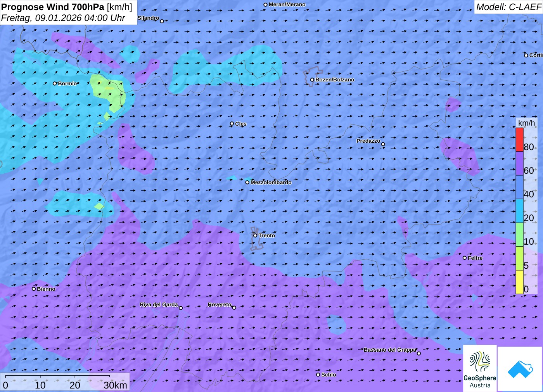Click the red 80 km/h legend color
The height and width of the screenshot is (392, 543).
click(x=519, y=140)
